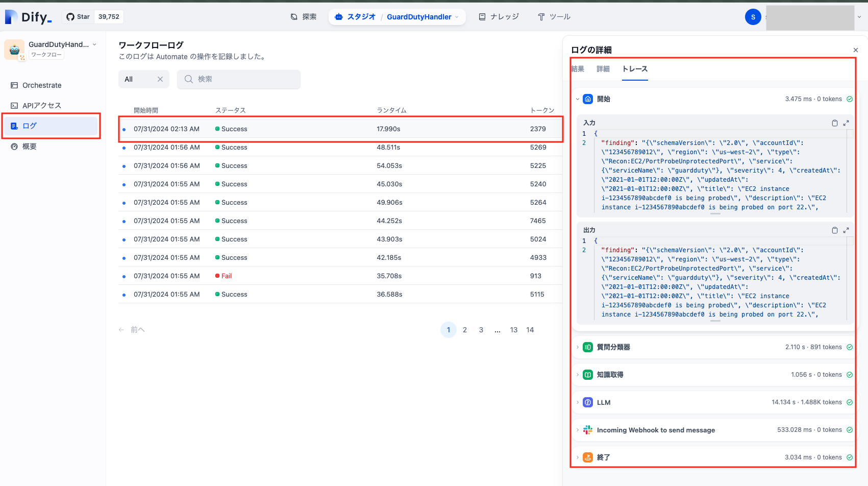This screenshot has height=486, width=868.
Task: Open log with runtime 54.053s
Action: click(x=340, y=166)
